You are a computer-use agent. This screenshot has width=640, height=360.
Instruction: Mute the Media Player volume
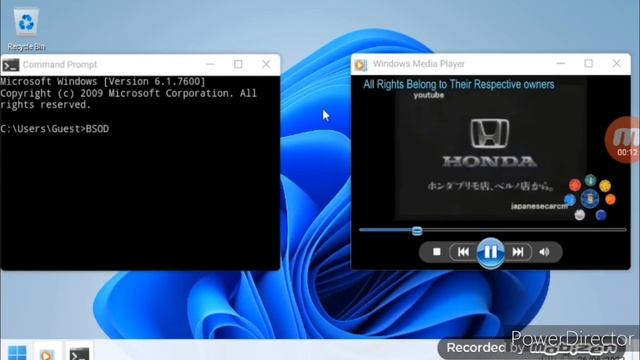(x=544, y=252)
